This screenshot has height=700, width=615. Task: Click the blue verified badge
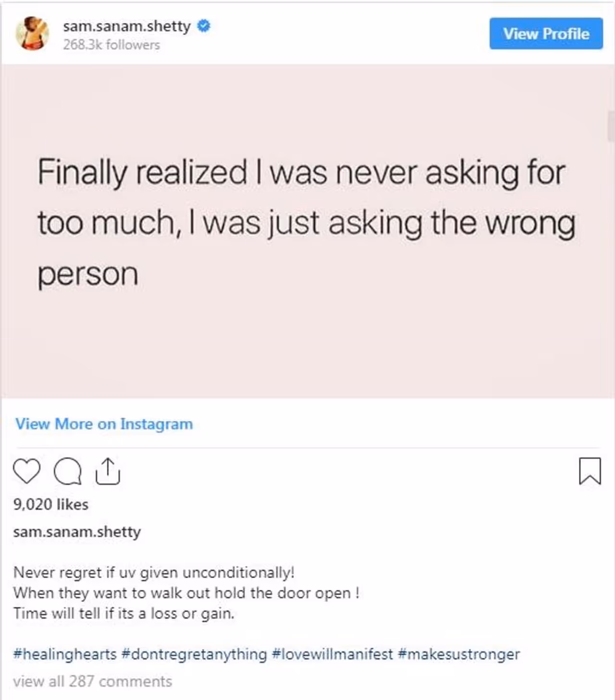[204, 26]
